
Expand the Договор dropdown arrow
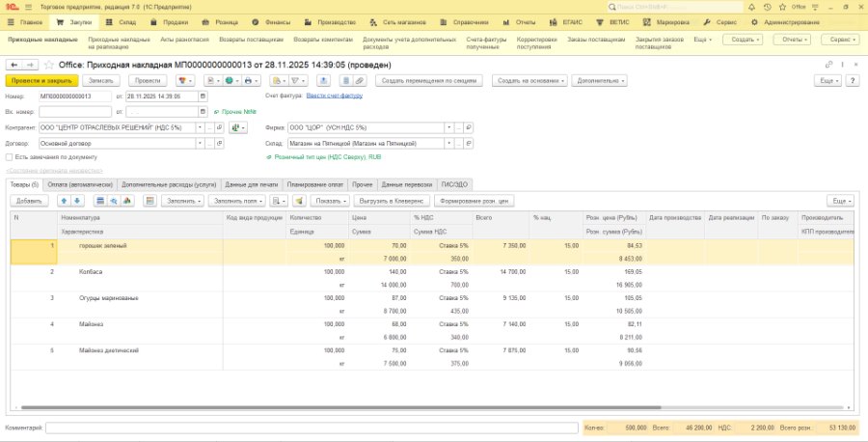200,144
